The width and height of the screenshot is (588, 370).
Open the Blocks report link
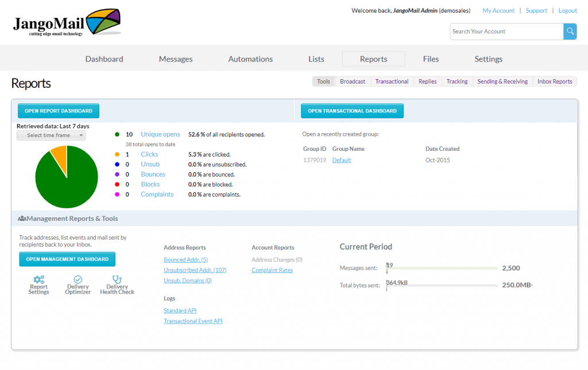click(x=150, y=184)
